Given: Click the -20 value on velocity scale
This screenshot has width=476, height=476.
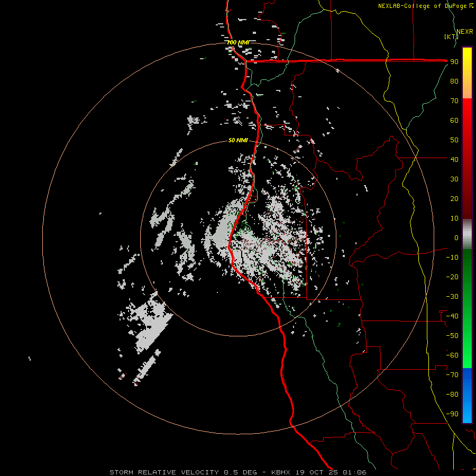Looking at the screenshot, I should (452, 277).
